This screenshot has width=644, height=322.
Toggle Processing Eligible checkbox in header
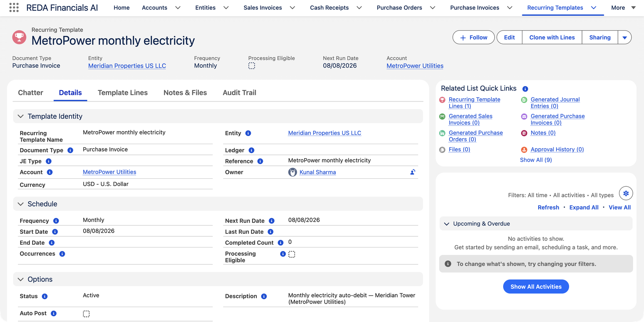pos(252,66)
